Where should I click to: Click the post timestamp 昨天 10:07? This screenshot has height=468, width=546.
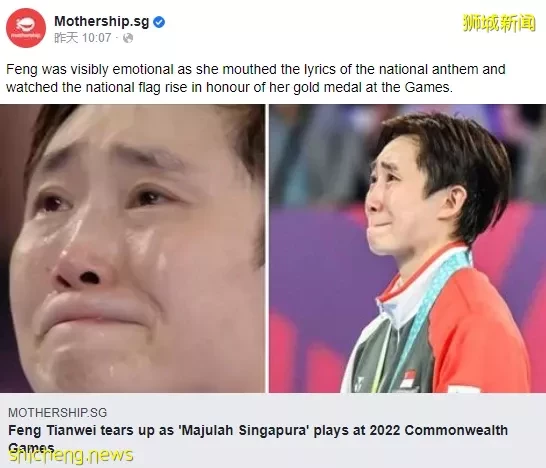[83, 38]
